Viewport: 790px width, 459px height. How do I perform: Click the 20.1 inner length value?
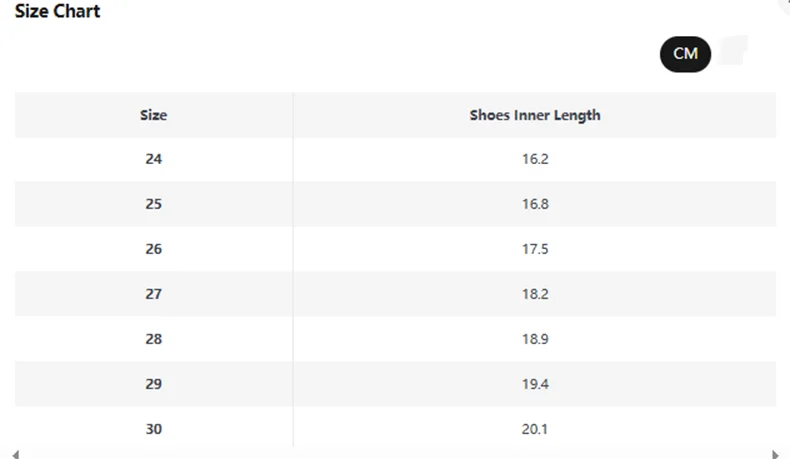[x=535, y=429]
